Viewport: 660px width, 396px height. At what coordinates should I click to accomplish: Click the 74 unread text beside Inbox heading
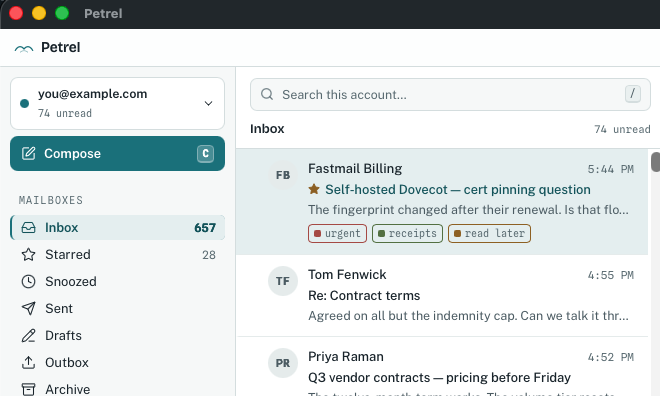(x=622, y=129)
